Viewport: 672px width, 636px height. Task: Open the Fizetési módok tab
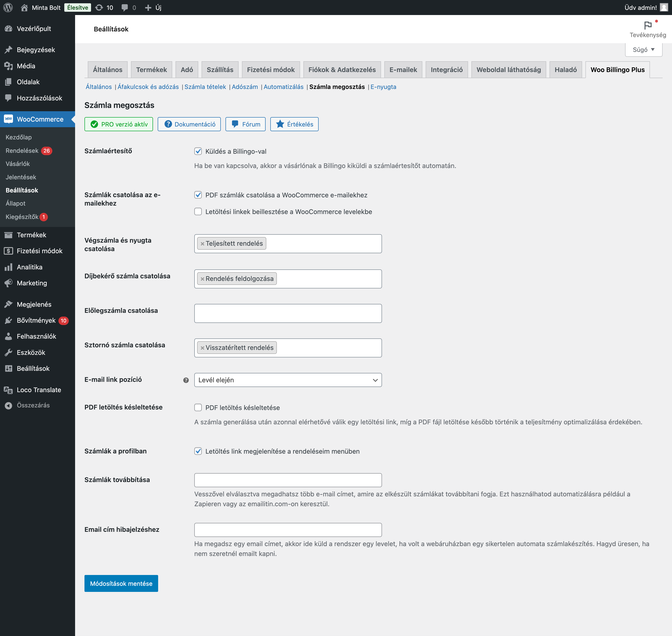[271, 70]
